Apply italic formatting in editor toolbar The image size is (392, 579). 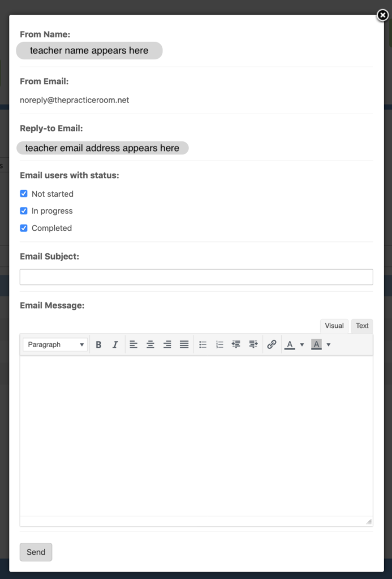(x=115, y=344)
